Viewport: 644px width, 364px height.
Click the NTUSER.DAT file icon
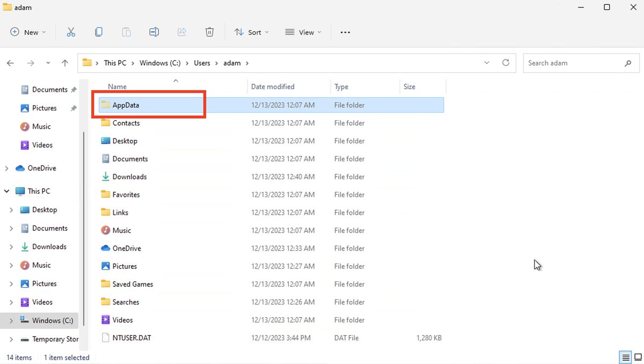coord(106,338)
